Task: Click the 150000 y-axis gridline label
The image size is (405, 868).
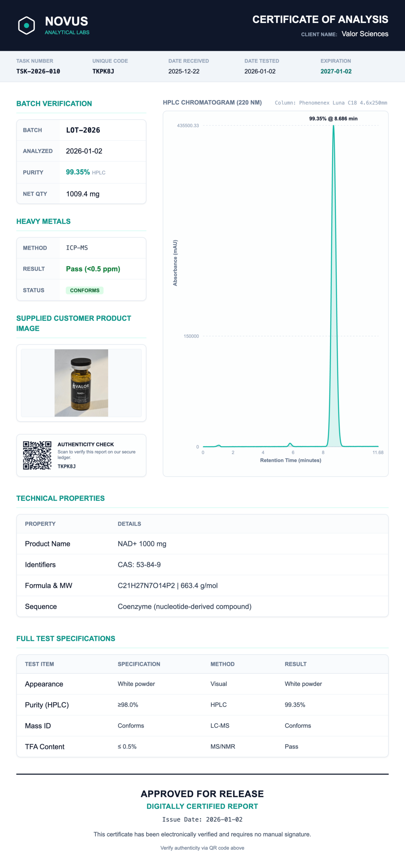Action: [191, 336]
